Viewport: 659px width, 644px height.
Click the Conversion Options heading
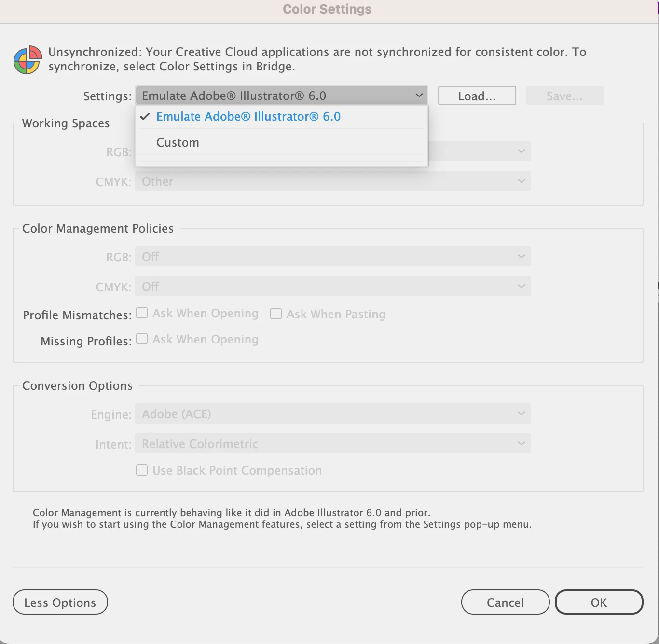click(x=77, y=385)
